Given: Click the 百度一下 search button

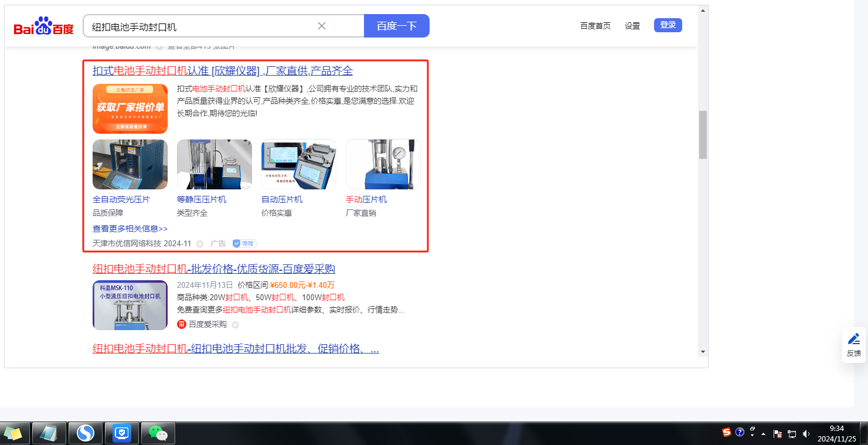Looking at the screenshot, I should point(397,26).
